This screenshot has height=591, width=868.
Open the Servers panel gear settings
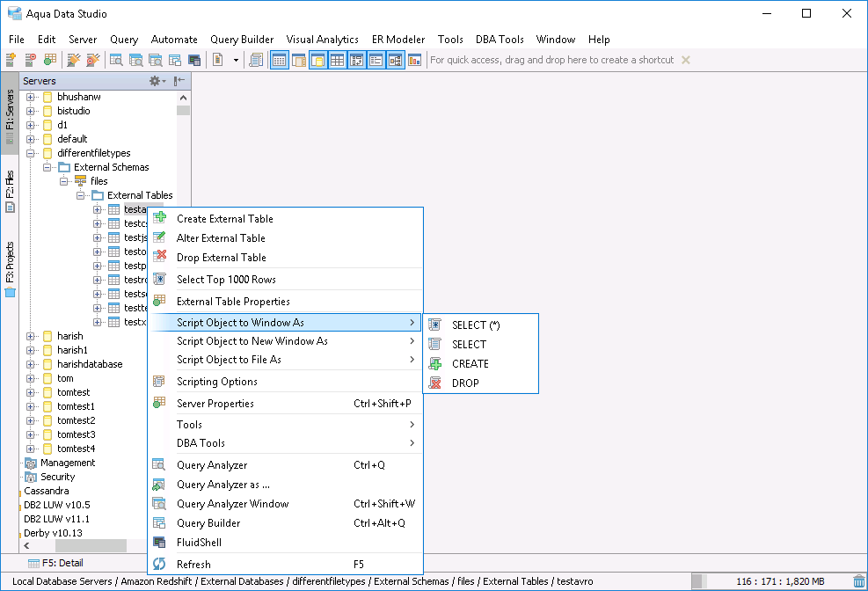157,81
